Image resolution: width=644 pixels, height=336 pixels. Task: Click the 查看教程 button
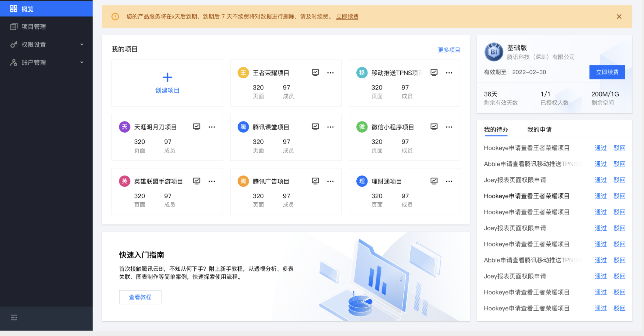coord(140,297)
